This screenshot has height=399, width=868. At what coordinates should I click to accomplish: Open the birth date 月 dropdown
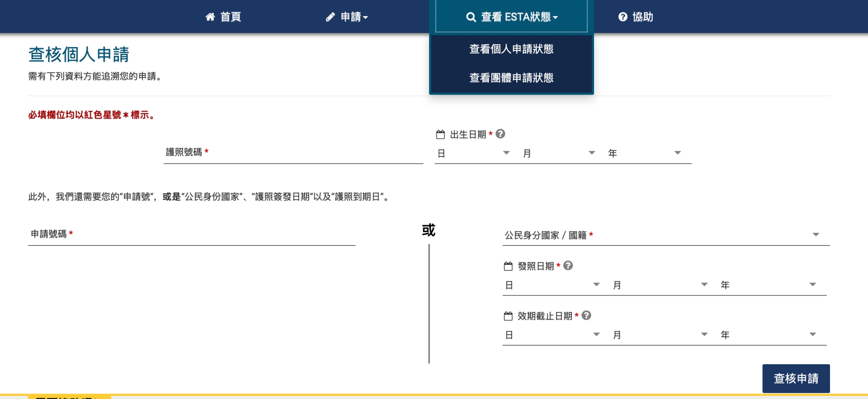[559, 153]
